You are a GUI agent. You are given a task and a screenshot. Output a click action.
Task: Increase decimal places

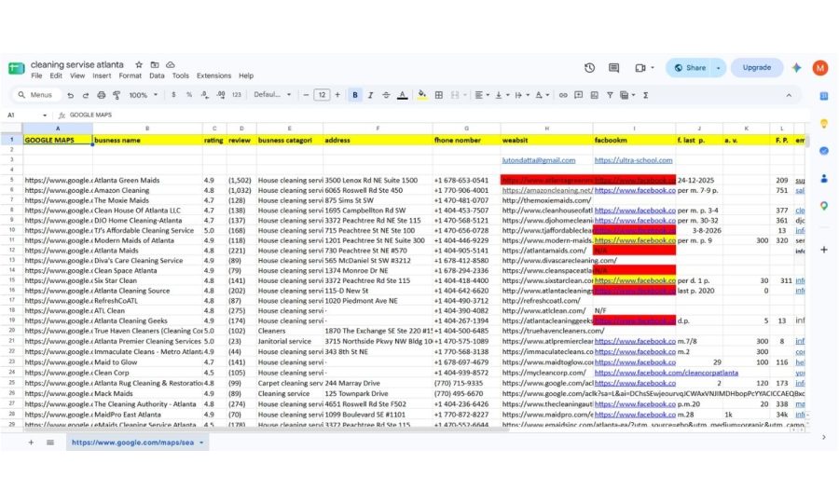coord(220,95)
